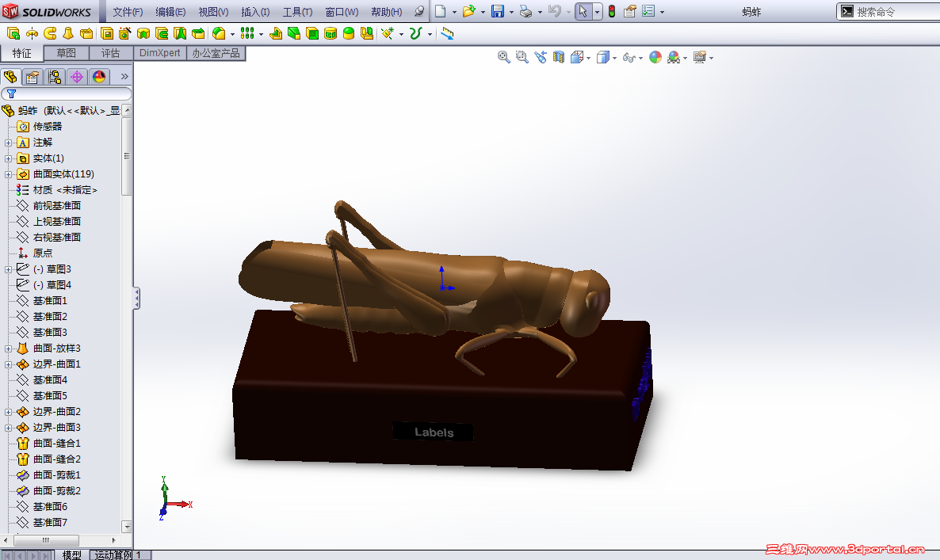Viewport: 940px width, 560px height.
Task: Switch to the DimXpert tab
Action: click(x=159, y=53)
